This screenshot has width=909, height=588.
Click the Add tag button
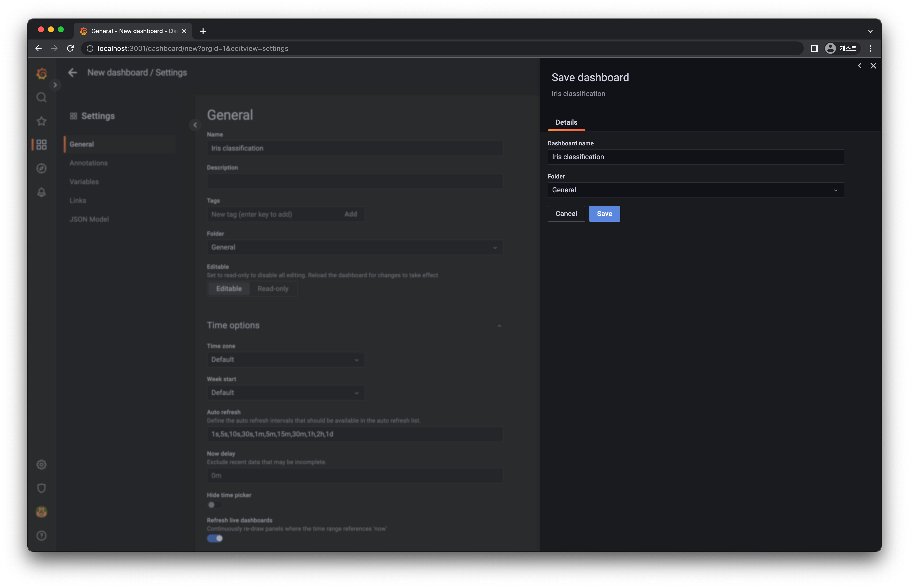[x=350, y=214]
